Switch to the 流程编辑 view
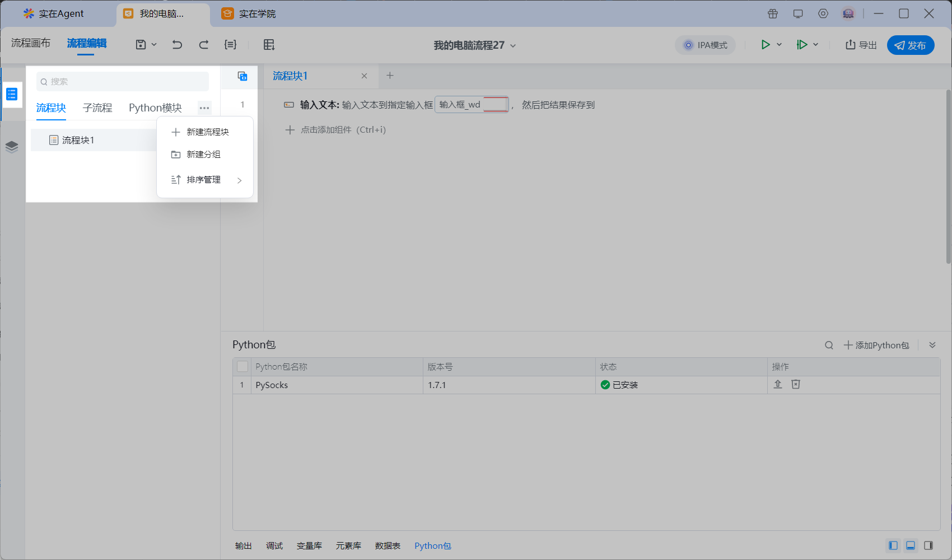 [x=87, y=43]
